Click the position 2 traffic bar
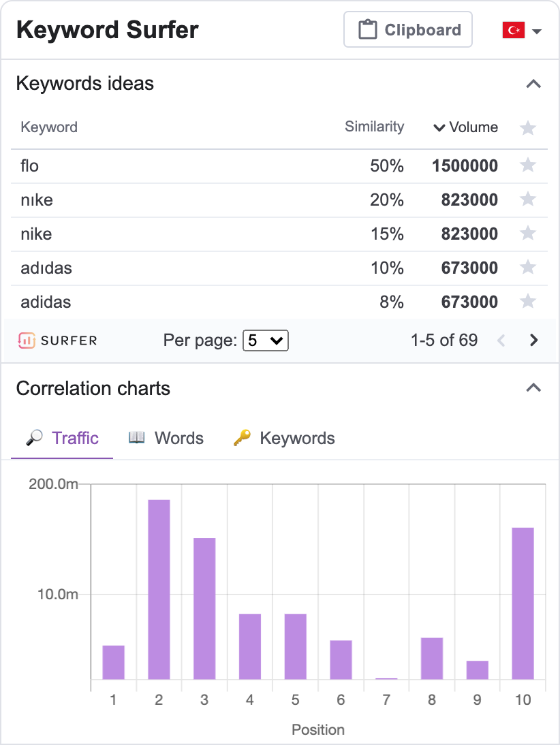This screenshot has width=560, height=745. (159, 589)
